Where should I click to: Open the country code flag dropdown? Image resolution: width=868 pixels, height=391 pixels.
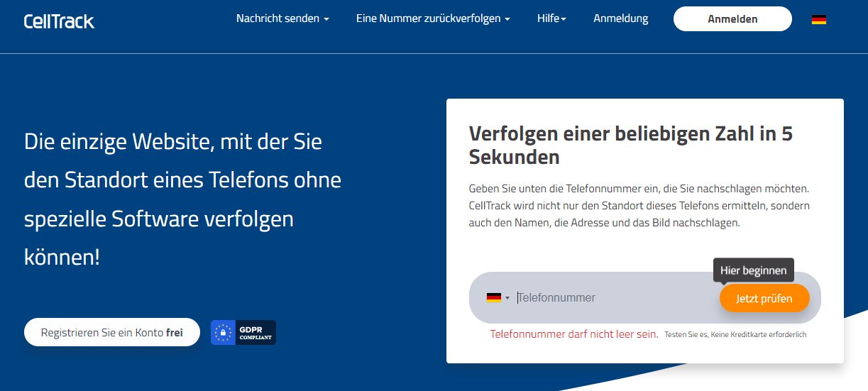point(498,298)
